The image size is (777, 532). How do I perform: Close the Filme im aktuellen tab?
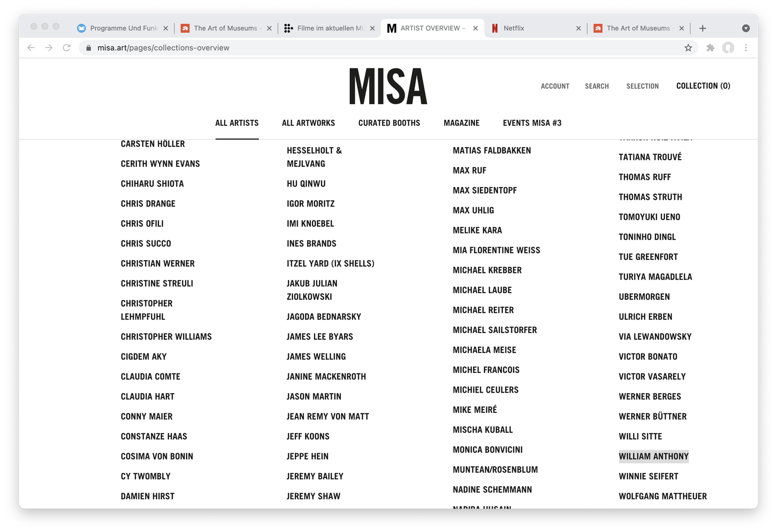coord(372,28)
